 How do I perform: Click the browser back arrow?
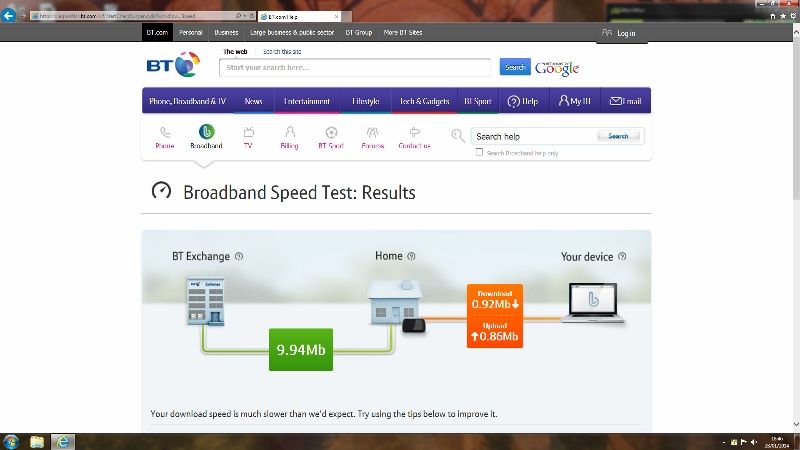(8, 15)
